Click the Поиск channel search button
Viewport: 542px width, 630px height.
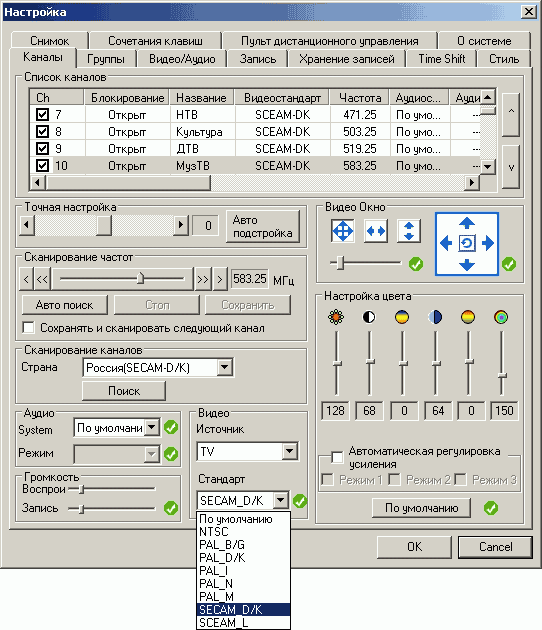(x=124, y=391)
